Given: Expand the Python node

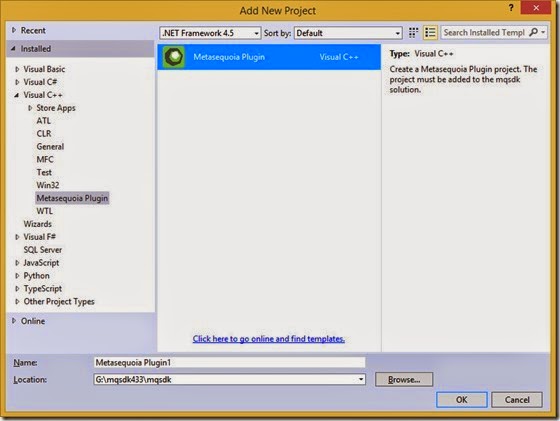Looking at the screenshot, I should (17, 276).
